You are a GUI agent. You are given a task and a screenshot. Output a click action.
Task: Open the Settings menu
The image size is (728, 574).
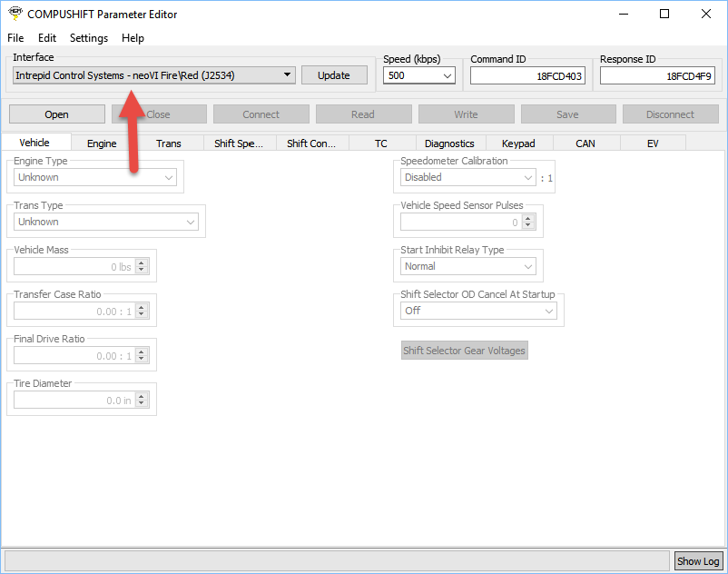click(x=89, y=38)
